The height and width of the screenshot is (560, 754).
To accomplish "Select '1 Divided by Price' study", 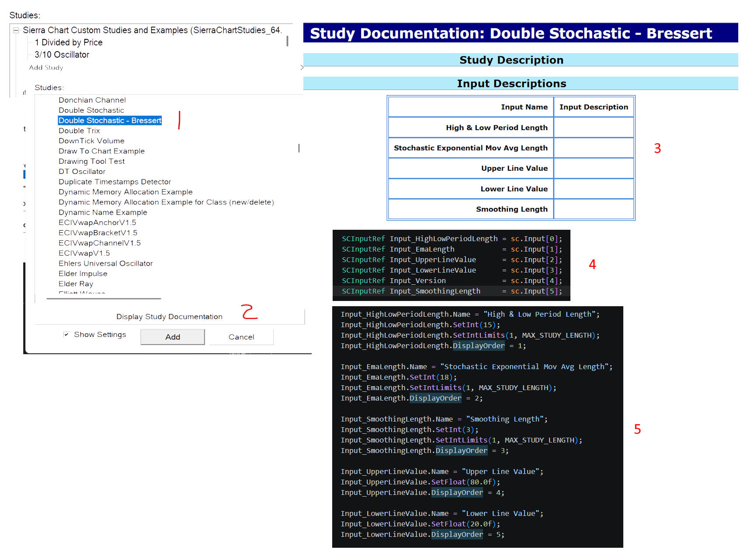I will coord(69,42).
